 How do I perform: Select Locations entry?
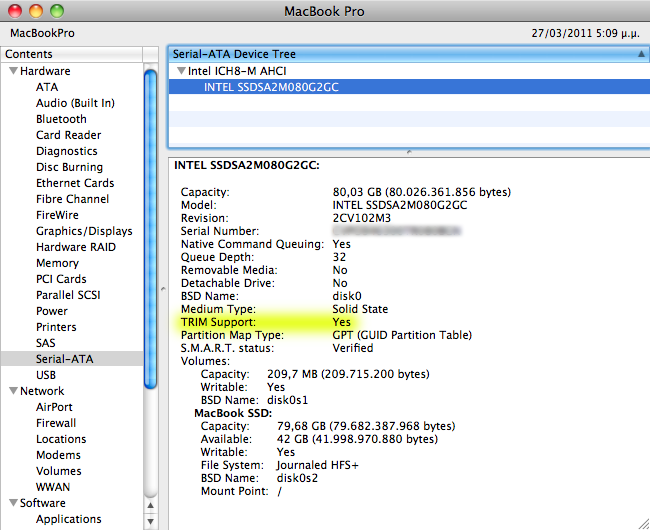(61, 439)
